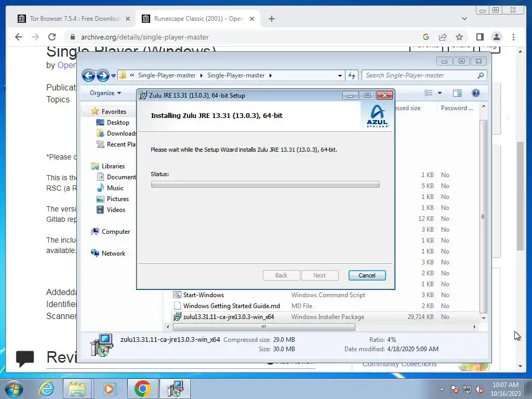Change the Explorer view layout icon

[x=429, y=93]
